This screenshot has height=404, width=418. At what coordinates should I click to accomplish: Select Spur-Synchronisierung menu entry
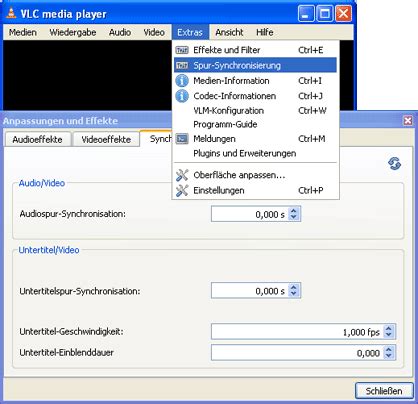pos(255,65)
